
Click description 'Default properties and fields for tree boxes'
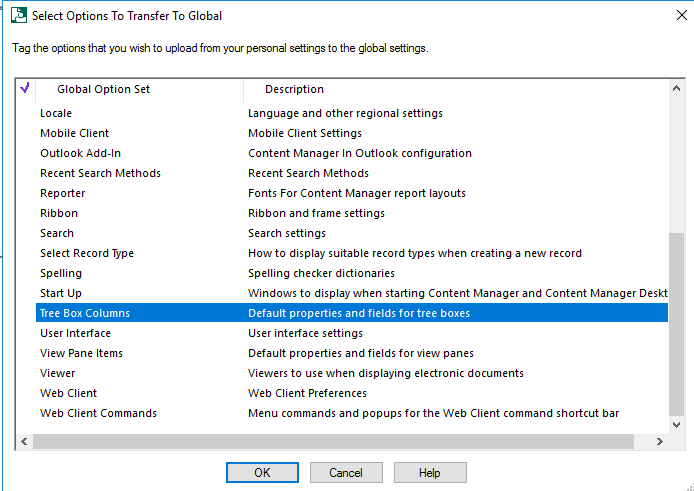coord(359,313)
